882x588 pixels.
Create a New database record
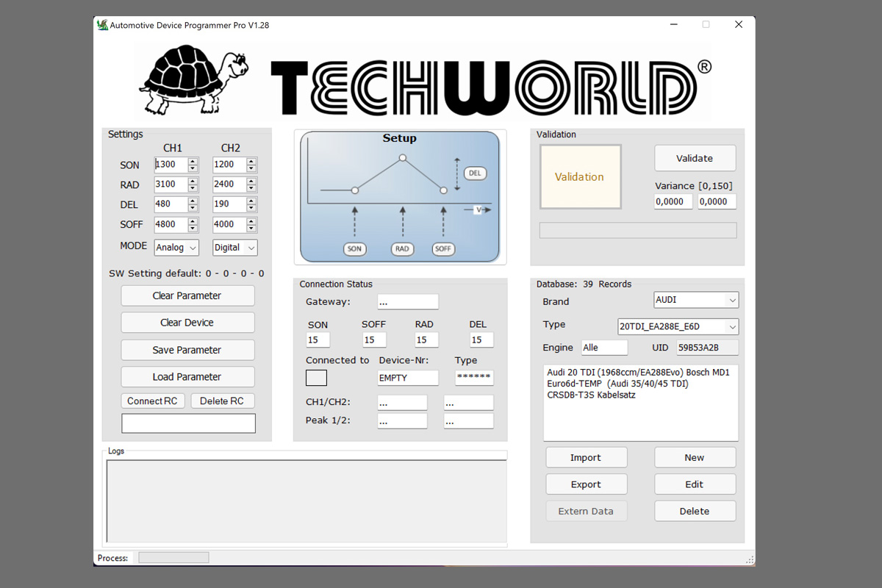695,457
